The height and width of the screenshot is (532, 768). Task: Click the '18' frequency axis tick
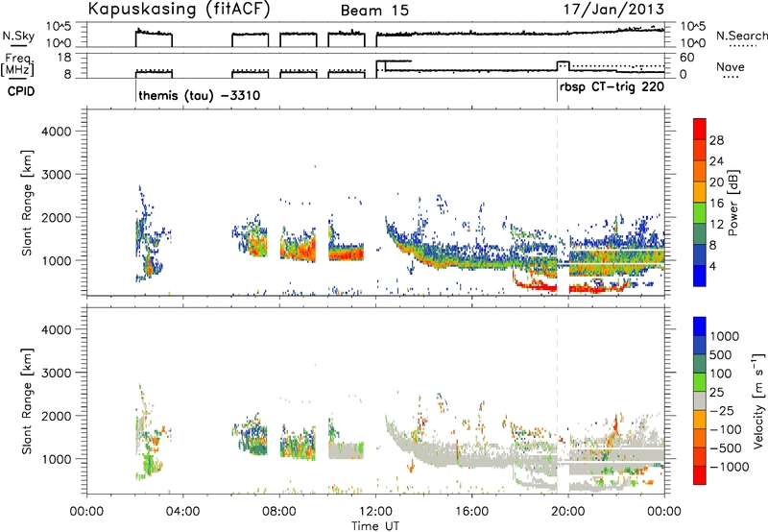pyautogui.click(x=63, y=58)
